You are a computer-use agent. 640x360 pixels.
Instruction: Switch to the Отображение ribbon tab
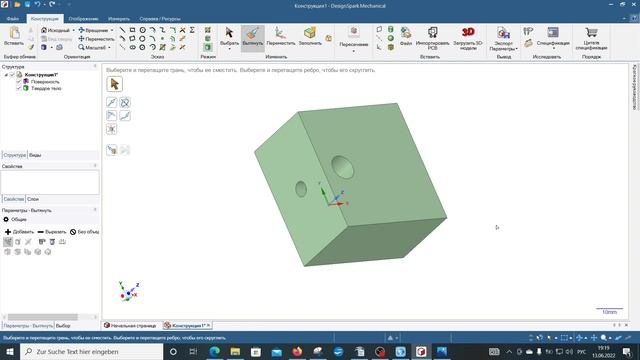pos(83,19)
